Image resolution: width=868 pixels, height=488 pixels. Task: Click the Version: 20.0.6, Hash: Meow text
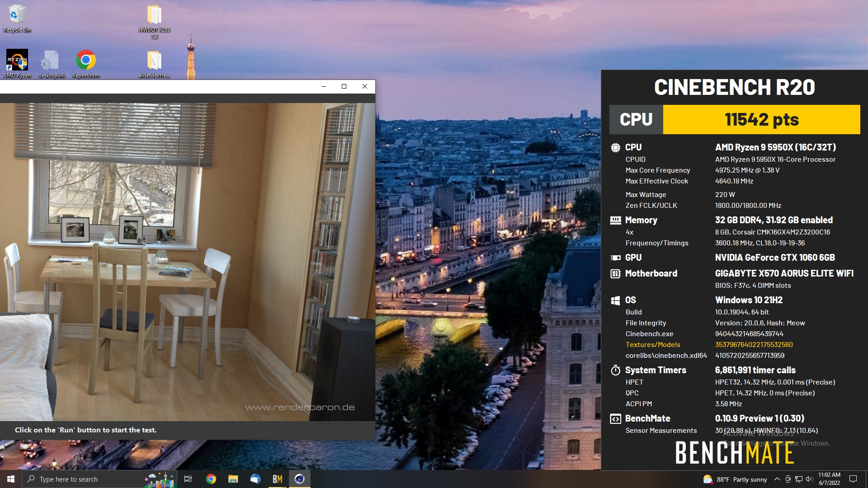pyautogui.click(x=760, y=323)
